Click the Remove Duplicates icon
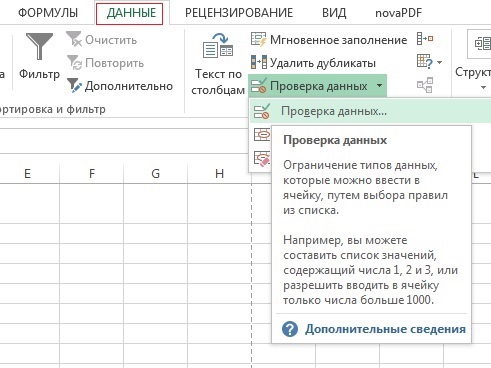 point(259,63)
